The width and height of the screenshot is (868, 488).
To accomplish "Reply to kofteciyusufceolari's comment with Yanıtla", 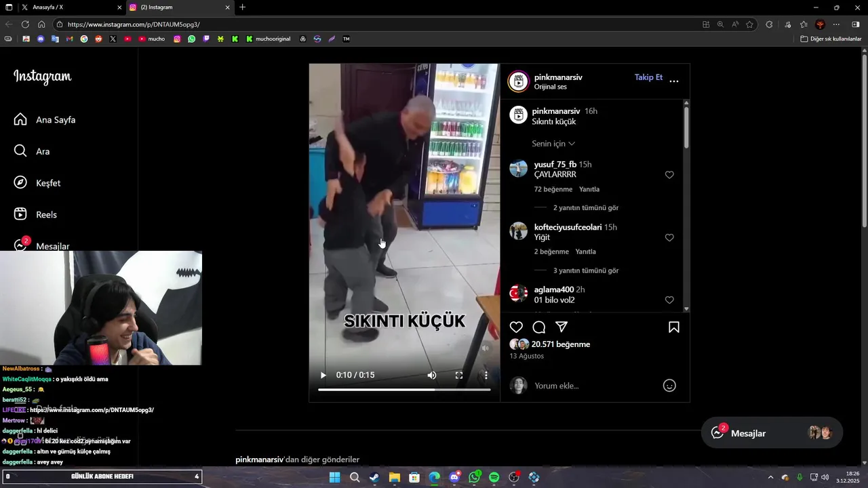I will [586, 251].
